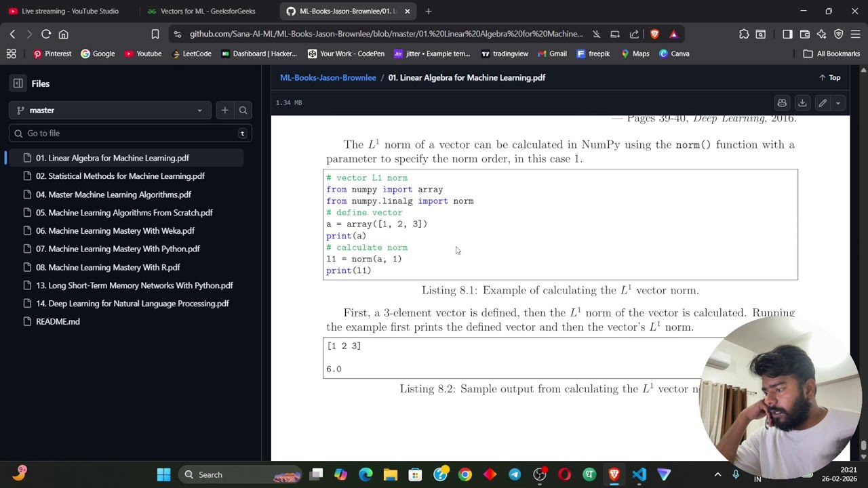The height and width of the screenshot is (488, 868).
Task: Open a new browser tab
Action: (x=428, y=11)
